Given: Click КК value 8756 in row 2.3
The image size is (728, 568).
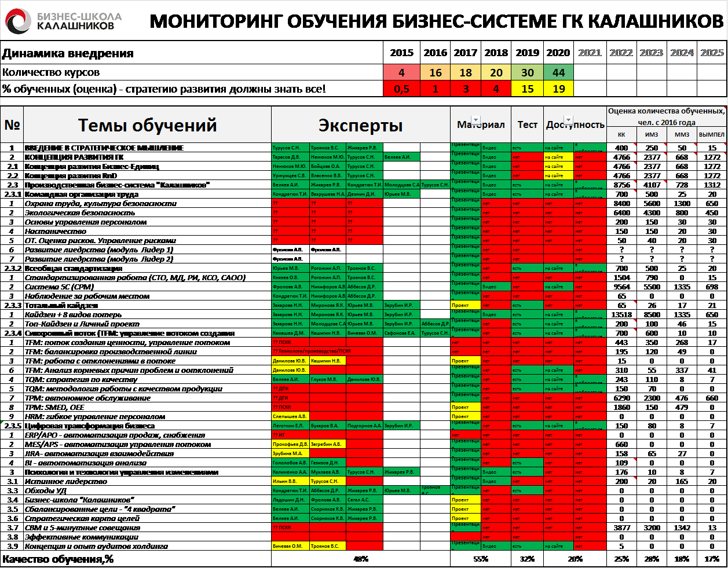Looking at the screenshot, I should (621, 185).
